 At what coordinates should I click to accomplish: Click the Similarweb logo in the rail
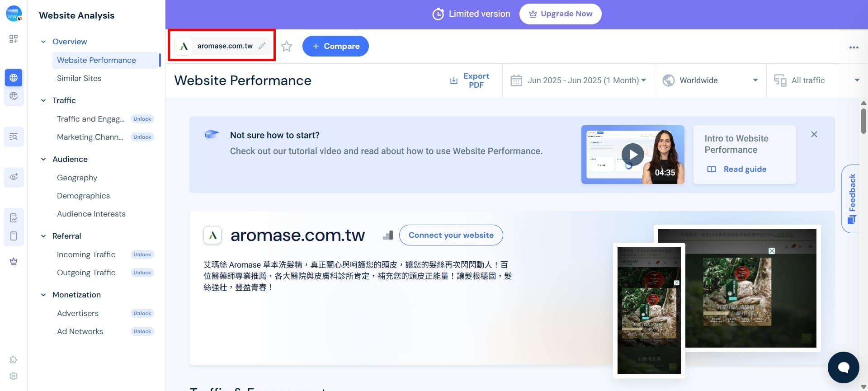coord(14,14)
